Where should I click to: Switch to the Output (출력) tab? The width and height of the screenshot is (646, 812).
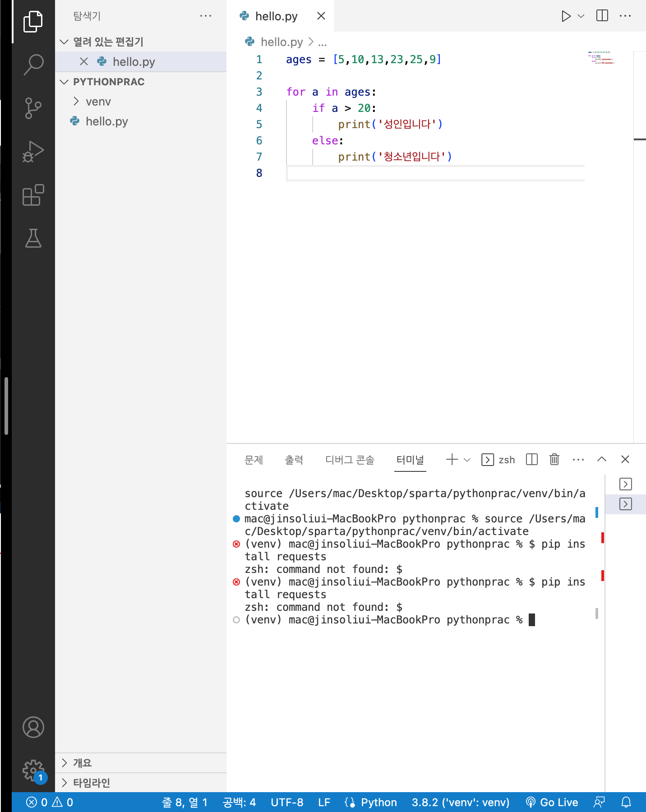click(x=294, y=460)
